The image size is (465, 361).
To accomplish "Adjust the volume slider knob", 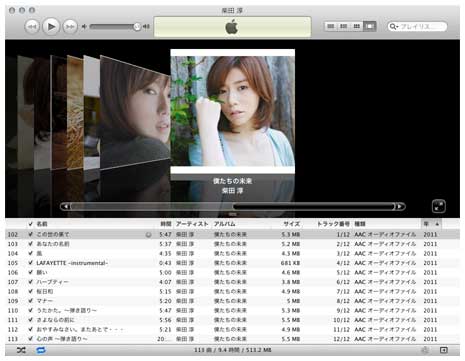I will coord(137,27).
